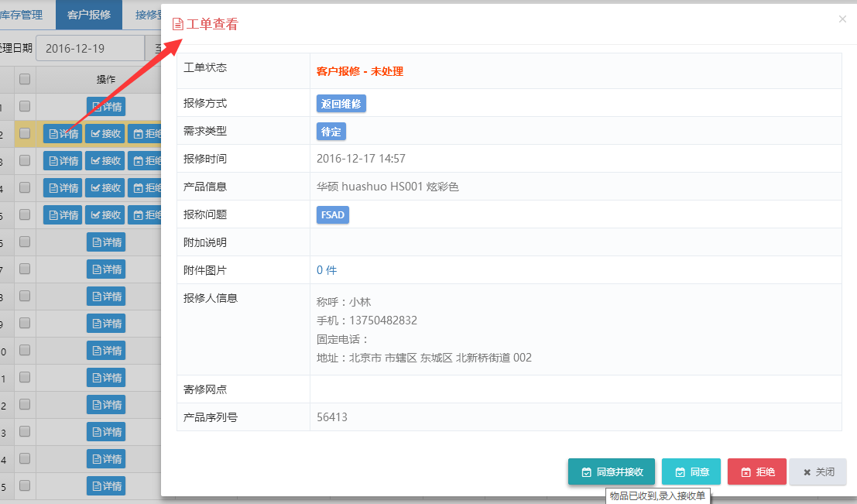Click 接收 in row 4
Image resolution: width=857 pixels, height=504 pixels.
(105, 187)
